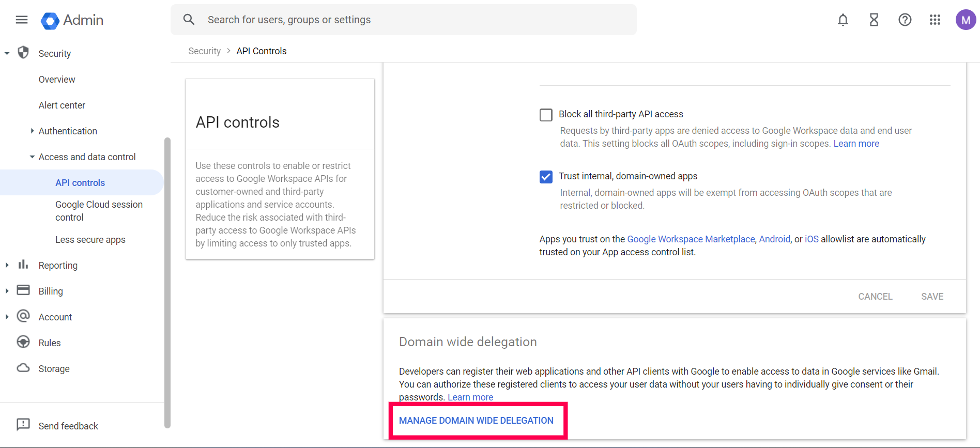Open the help question mark icon
Image resolution: width=980 pixels, height=448 pixels.
pos(905,20)
